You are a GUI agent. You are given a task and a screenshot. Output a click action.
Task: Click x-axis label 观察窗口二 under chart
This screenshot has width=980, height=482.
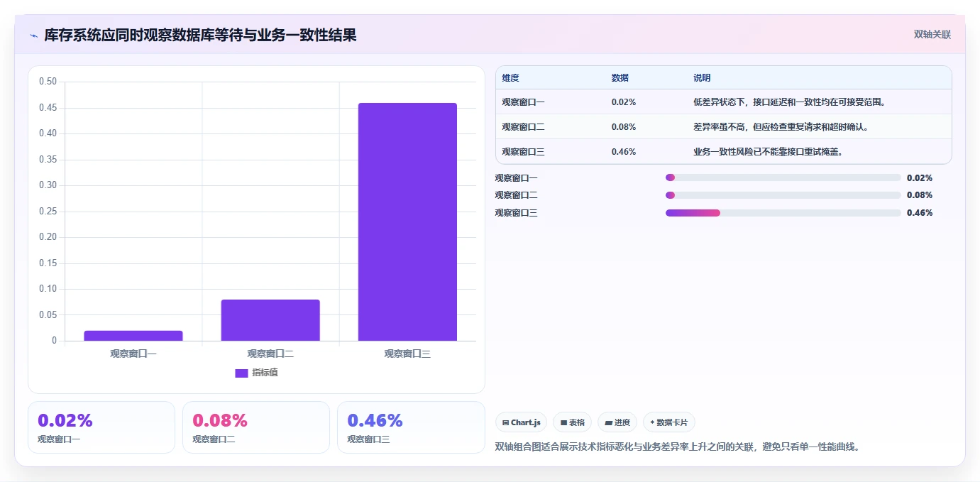(x=270, y=354)
